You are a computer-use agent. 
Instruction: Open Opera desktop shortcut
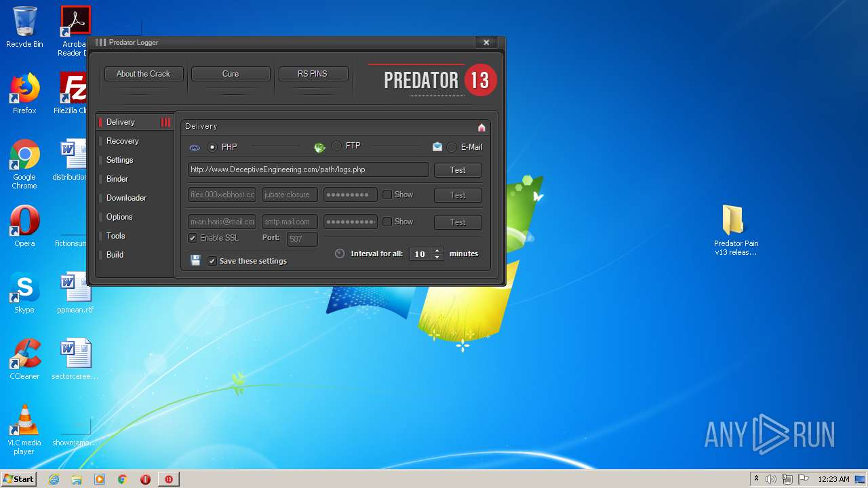24,226
